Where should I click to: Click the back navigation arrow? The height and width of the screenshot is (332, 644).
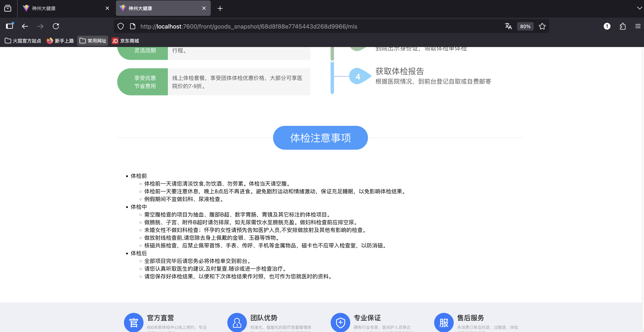(x=25, y=26)
